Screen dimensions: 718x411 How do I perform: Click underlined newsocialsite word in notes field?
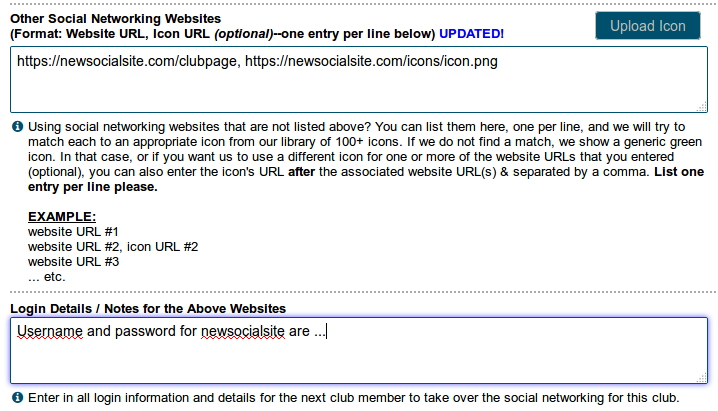click(243, 331)
